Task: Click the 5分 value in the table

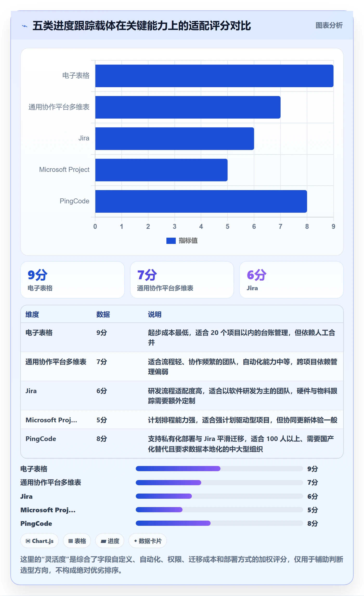Action: click(102, 420)
